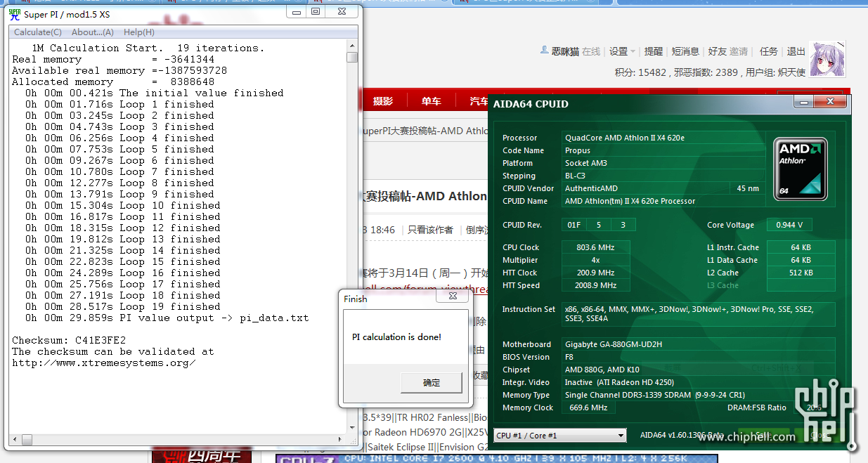Switch to the 摄影 forum tab
868x463 pixels.
(383, 101)
